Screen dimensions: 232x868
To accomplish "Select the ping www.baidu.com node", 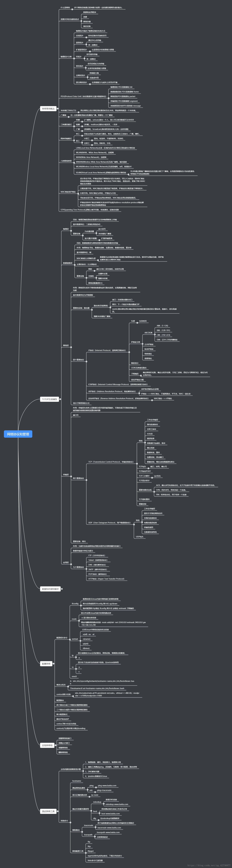I will [x=107, y=785].
